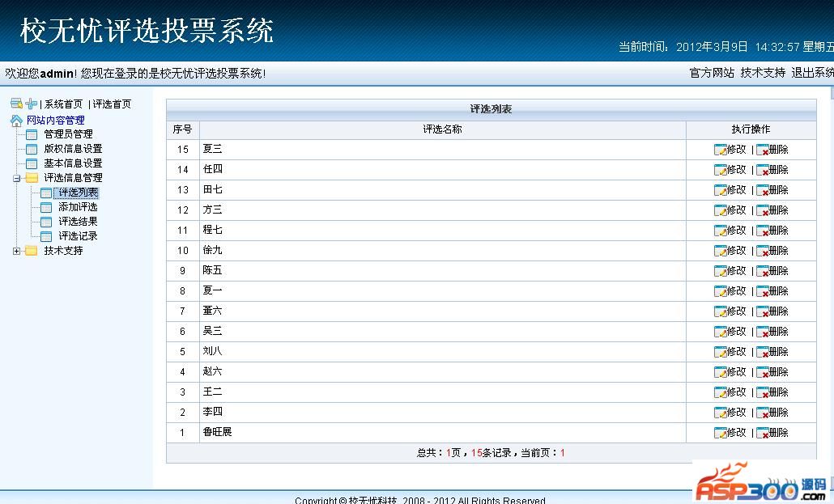Click the serial number cell 15

coord(183,150)
